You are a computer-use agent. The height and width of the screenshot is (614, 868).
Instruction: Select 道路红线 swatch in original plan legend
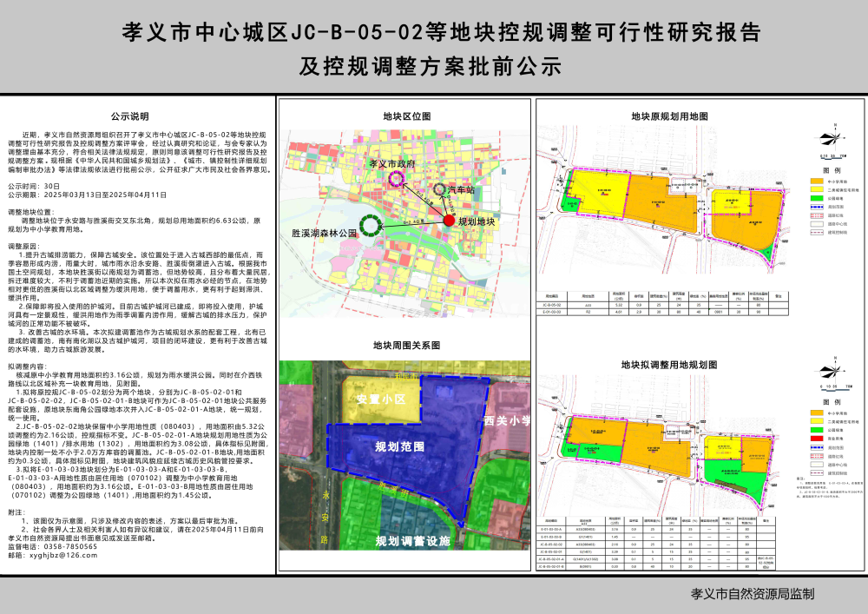pos(817,215)
